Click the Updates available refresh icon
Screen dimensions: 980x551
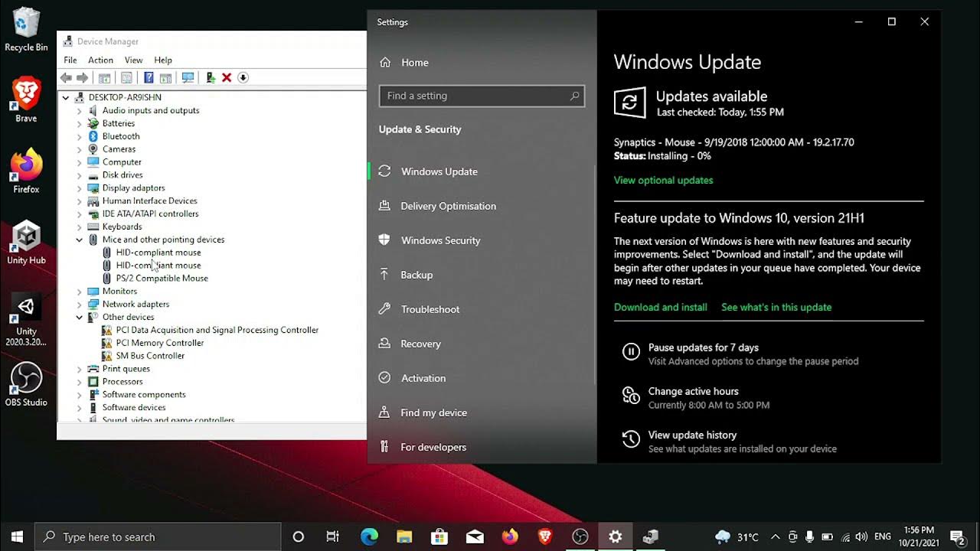click(629, 103)
